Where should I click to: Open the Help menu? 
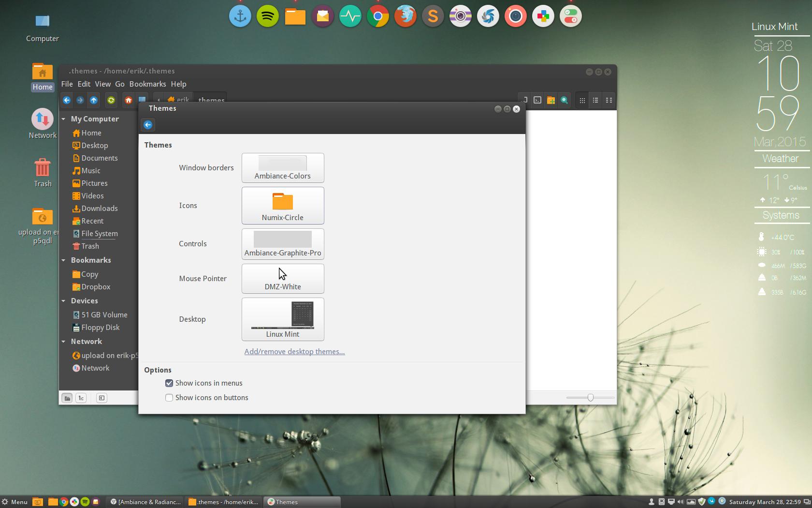[x=178, y=84]
